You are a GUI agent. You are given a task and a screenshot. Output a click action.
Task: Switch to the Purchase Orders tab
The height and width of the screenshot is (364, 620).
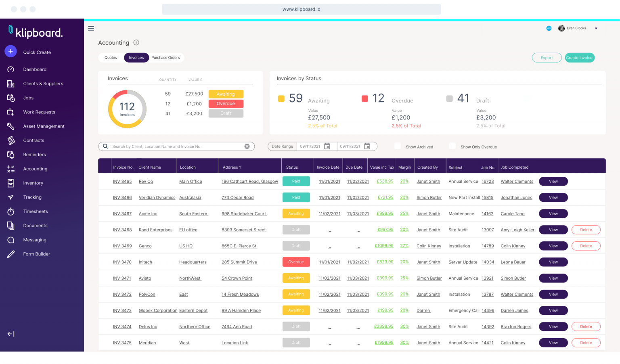click(x=165, y=58)
